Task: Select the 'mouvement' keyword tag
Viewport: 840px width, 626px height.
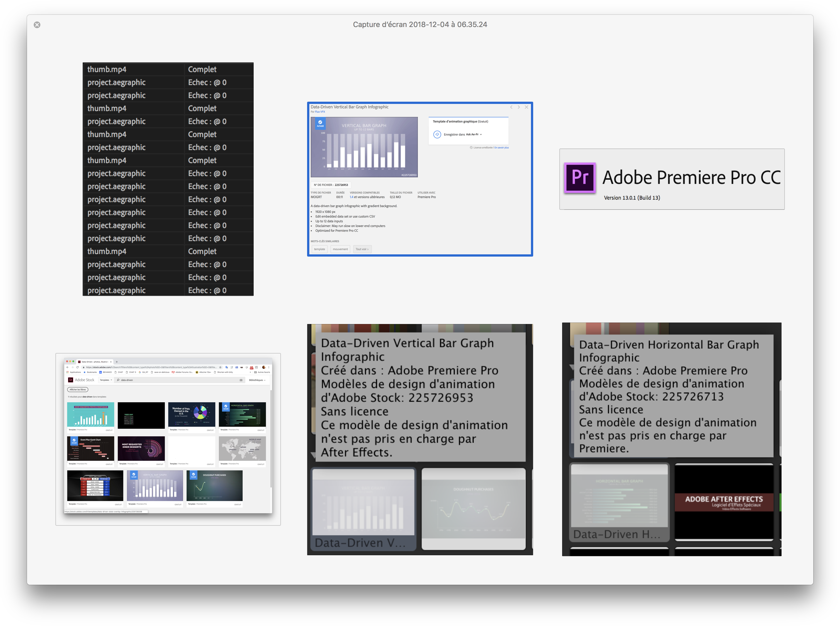Action: [340, 249]
